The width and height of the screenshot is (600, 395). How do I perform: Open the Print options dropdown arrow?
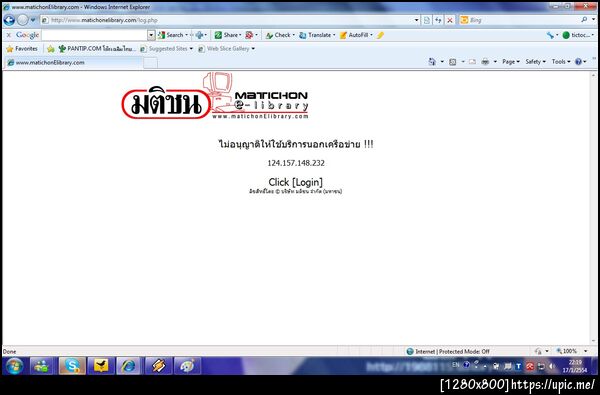pos(495,62)
